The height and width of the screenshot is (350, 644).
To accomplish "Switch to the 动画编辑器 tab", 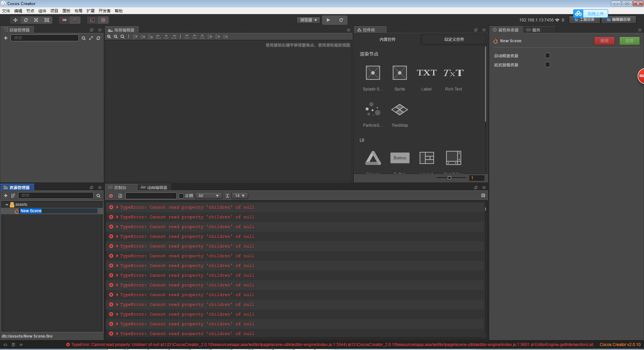I will tap(154, 187).
